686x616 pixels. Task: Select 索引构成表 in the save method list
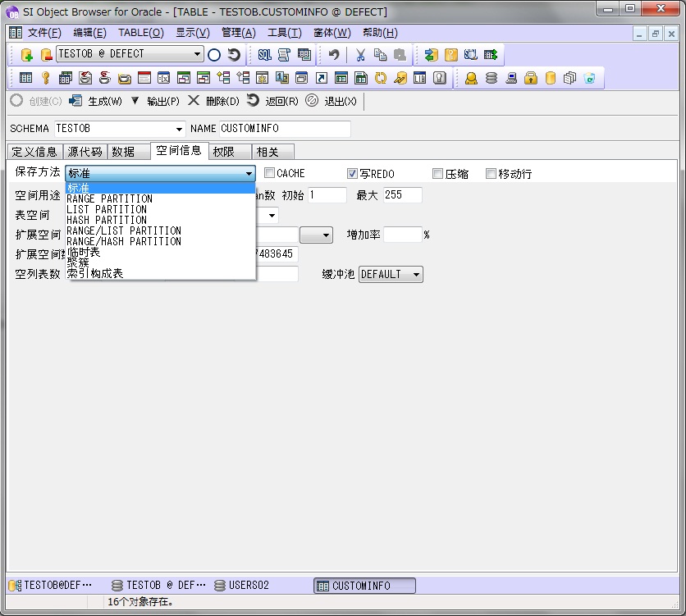click(x=160, y=274)
